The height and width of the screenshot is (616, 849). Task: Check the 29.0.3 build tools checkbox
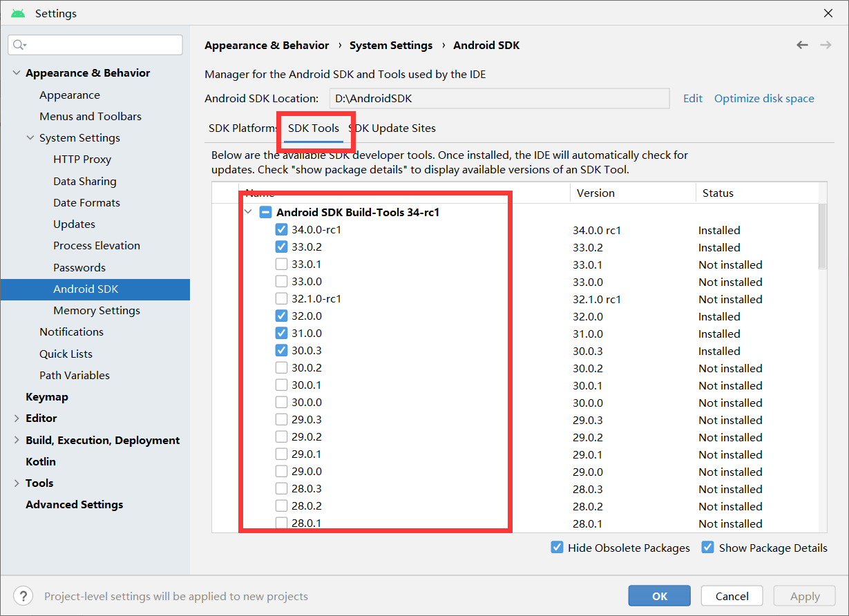click(281, 420)
